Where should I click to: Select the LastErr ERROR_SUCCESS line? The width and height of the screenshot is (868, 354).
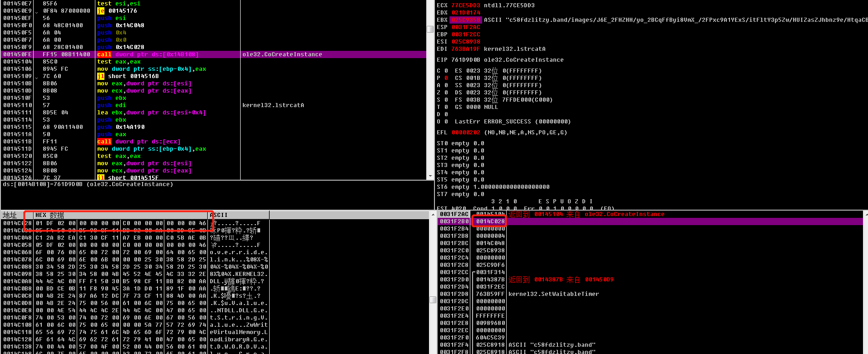513,122
